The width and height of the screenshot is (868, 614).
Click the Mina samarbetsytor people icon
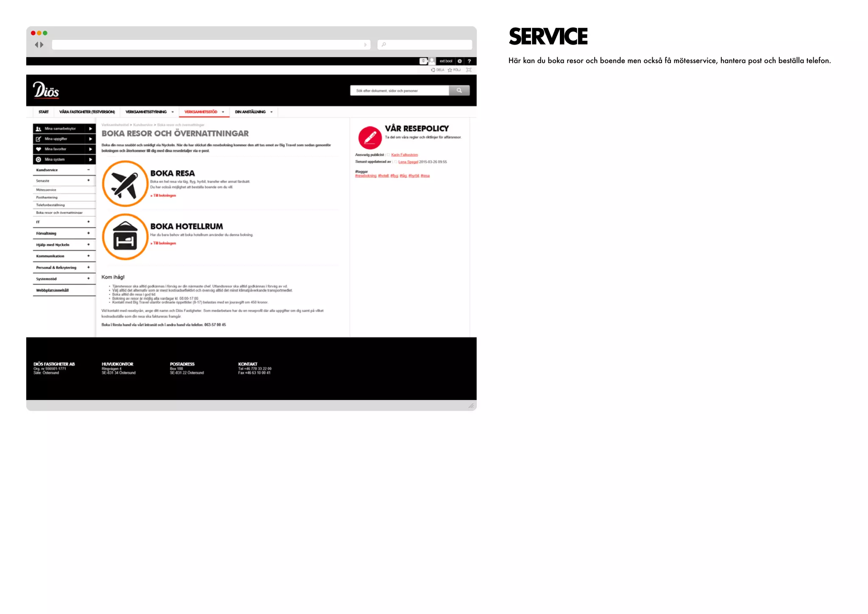coord(39,128)
